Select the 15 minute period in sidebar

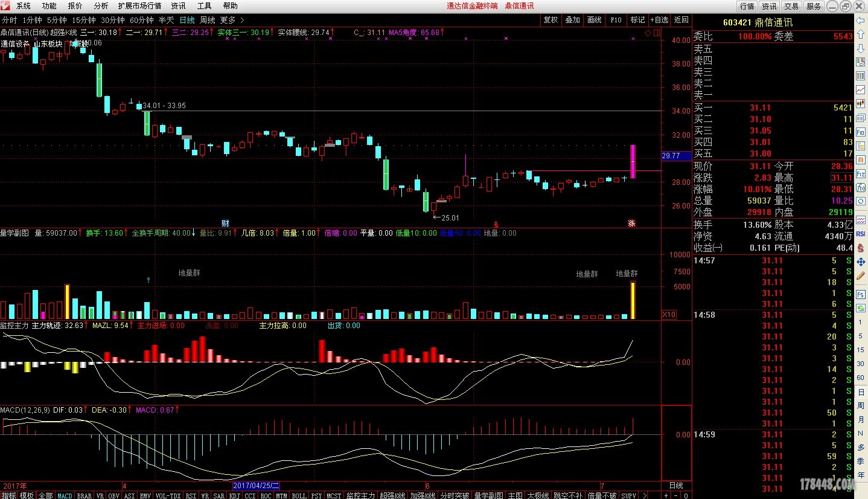point(861,350)
